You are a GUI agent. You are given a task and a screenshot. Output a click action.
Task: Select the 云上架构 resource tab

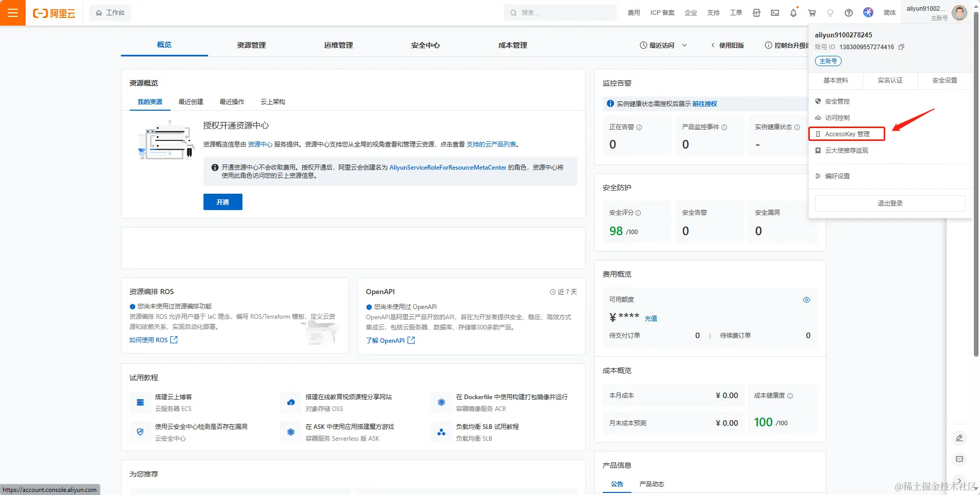coord(273,101)
